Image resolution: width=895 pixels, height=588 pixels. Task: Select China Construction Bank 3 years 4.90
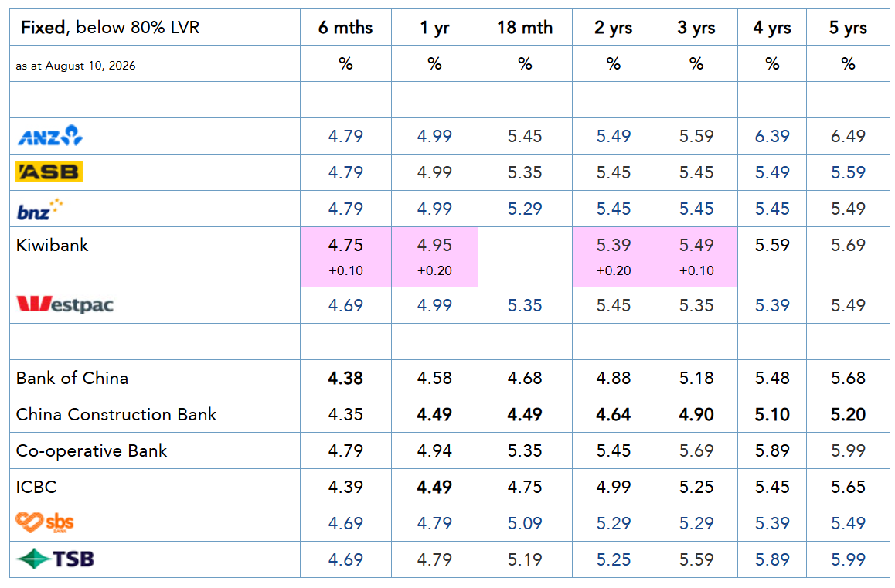coord(696,414)
